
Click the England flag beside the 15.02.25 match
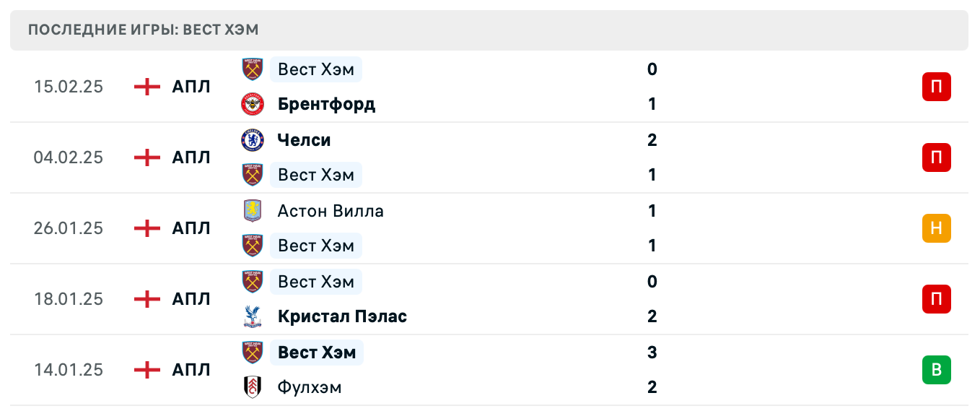coord(146,87)
